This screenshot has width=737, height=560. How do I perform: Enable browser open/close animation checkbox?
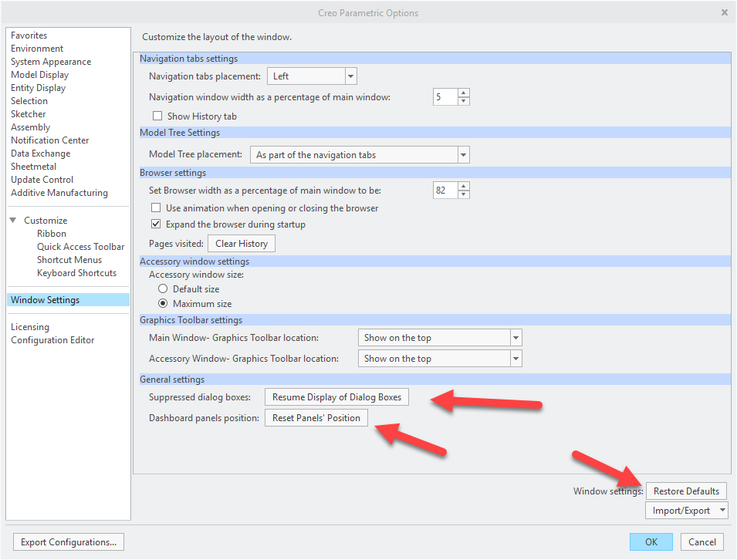click(156, 207)
